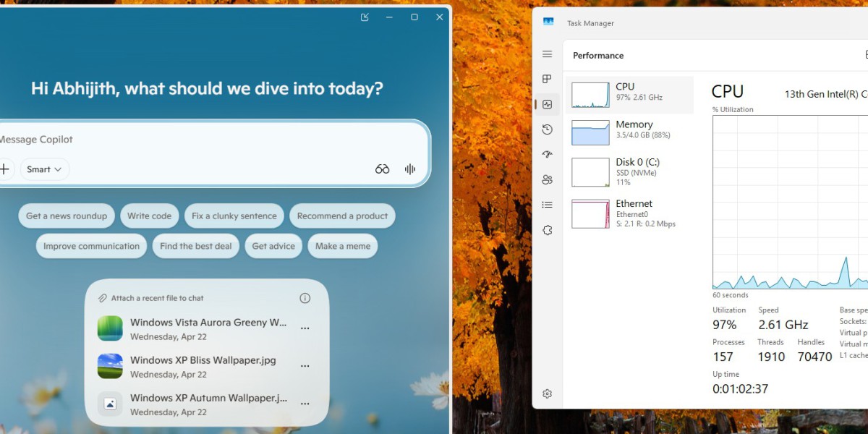Select Performance icon in Task Manager sidebar
The height and width of the screenshot is (434, 868).
pos(547,104)
